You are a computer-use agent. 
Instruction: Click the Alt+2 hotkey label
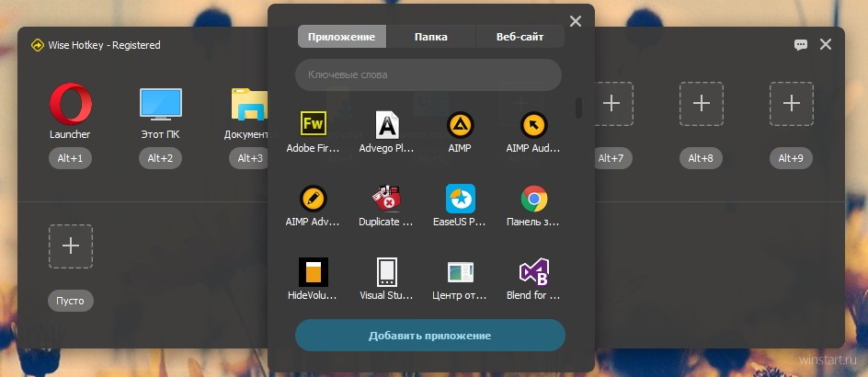pos(161,158)
